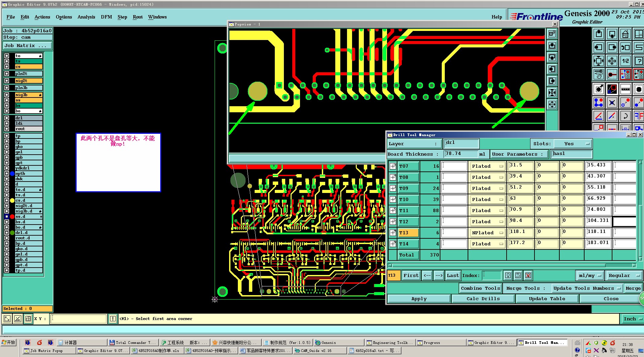Open the Inch units dropdown

click(633, 319)
